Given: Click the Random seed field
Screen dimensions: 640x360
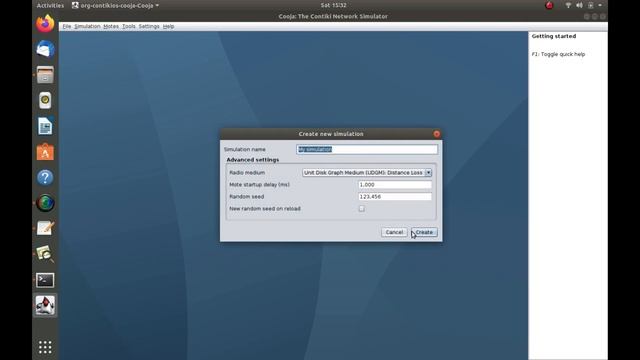Looking at the screenshot, I should (x=395, y=196).
